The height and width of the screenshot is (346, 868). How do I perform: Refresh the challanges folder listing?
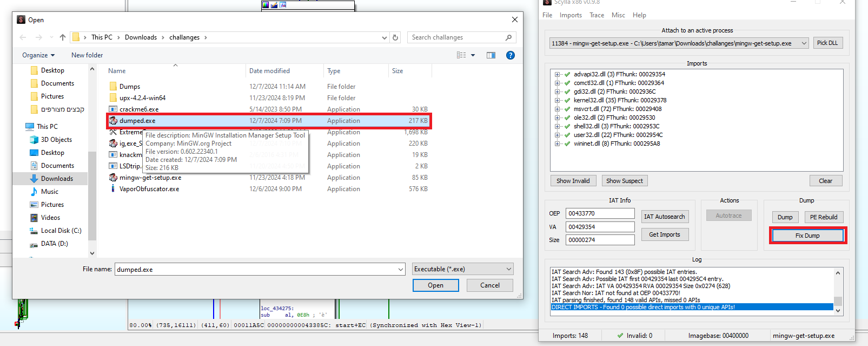click(395, 37)
